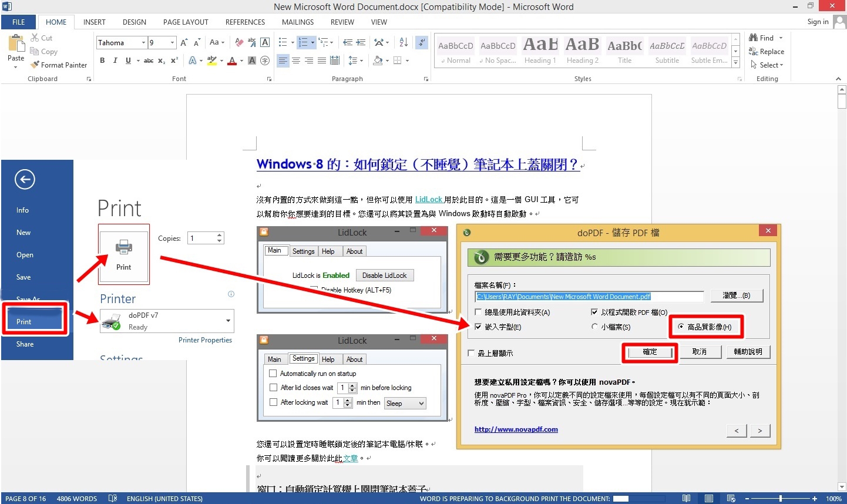
Task: Open the font size 9 dropdown
Action: [173, 43]
